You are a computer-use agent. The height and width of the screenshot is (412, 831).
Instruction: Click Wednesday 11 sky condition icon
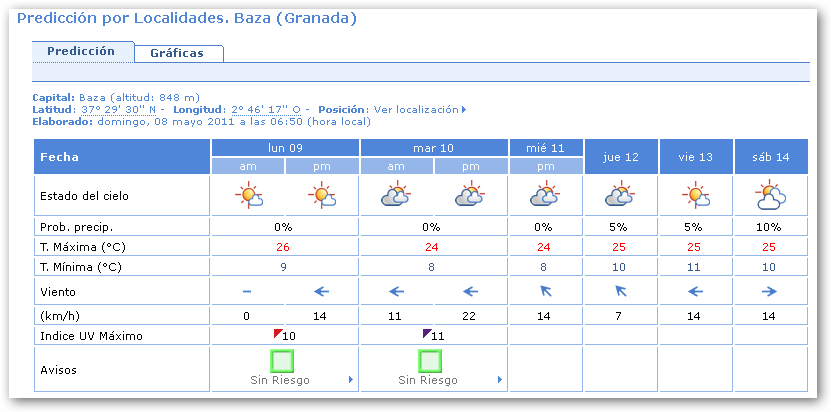pos(545,196)
